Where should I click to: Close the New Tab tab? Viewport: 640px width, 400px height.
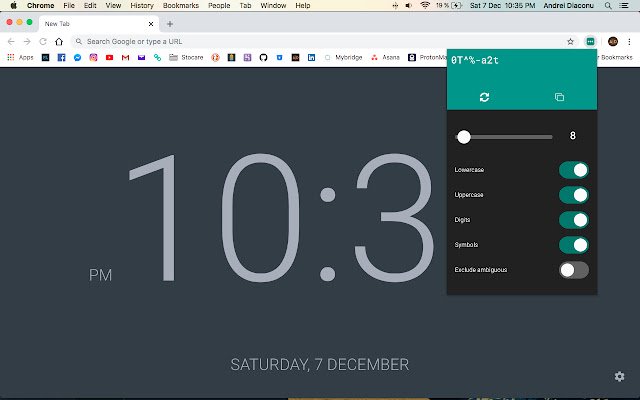pyautogui.click(x=151, y=24)
